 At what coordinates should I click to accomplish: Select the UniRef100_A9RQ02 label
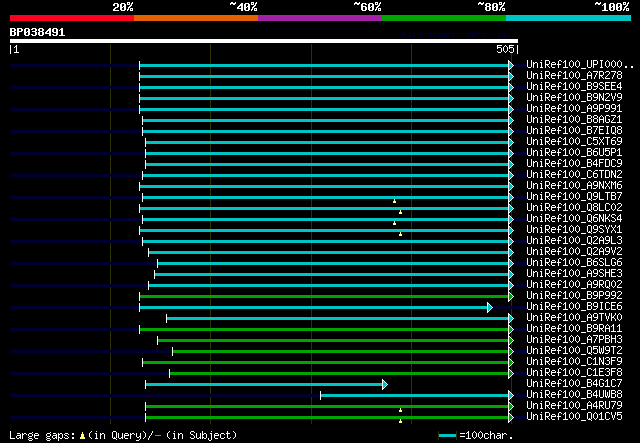[x=574, y=285]
